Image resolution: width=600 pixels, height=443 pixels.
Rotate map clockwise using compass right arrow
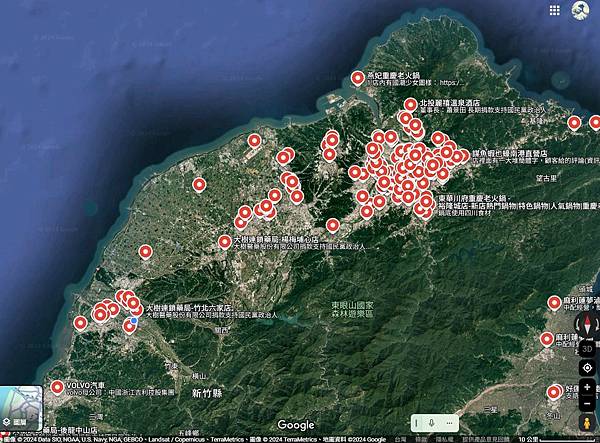tap(597, 325)
